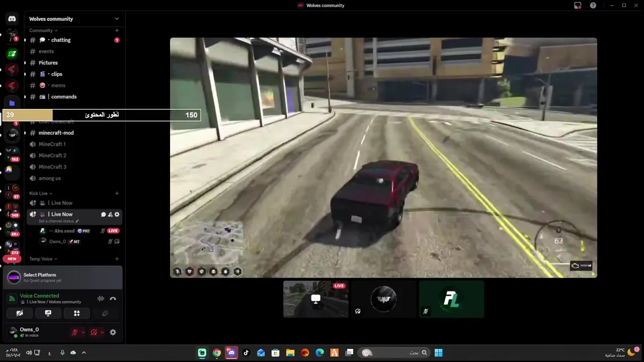Viewport: 644px width, 362px height.
Task: Open Discord home direct messages icon
Action: click(x=12, y=19)
